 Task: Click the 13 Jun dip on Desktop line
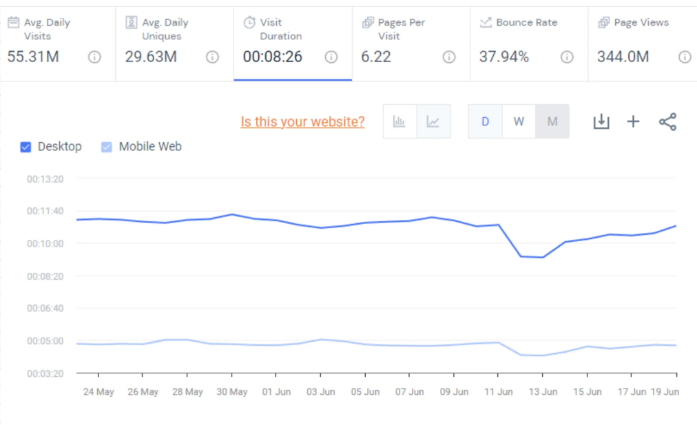(x=543, y=257)
